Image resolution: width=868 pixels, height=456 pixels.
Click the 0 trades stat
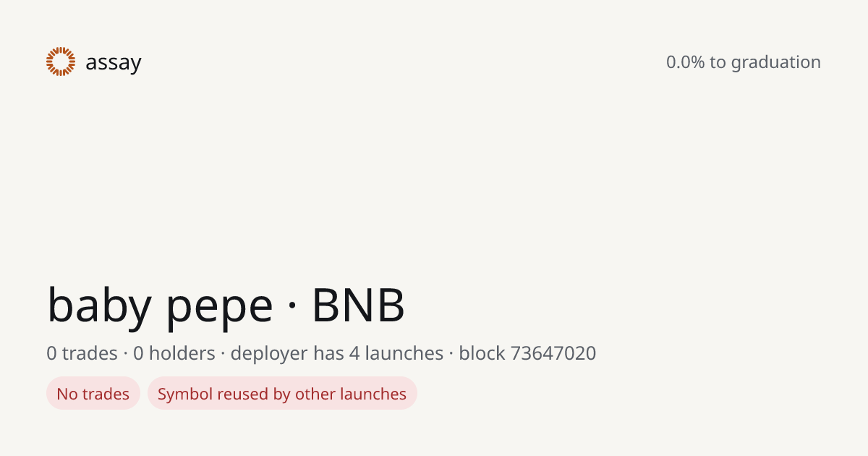click(82, 353)
